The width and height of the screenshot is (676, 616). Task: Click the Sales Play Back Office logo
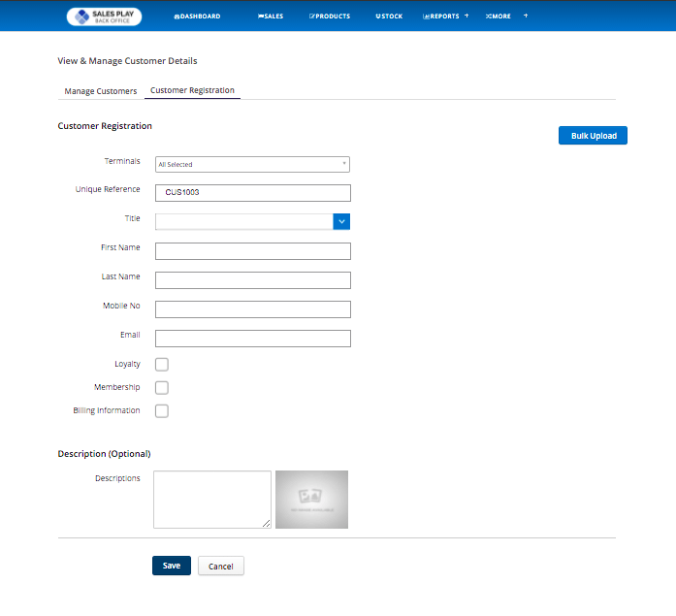click(104, 16)
